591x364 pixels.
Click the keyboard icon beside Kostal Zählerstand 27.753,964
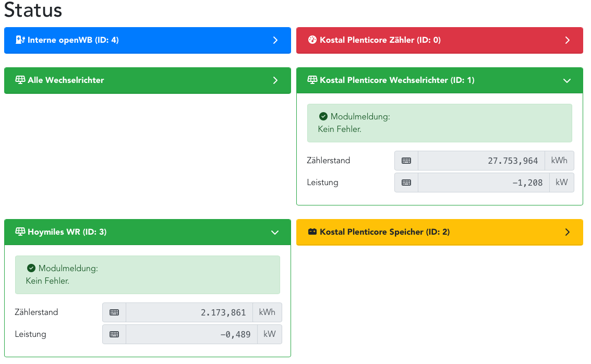coord(406,161)
